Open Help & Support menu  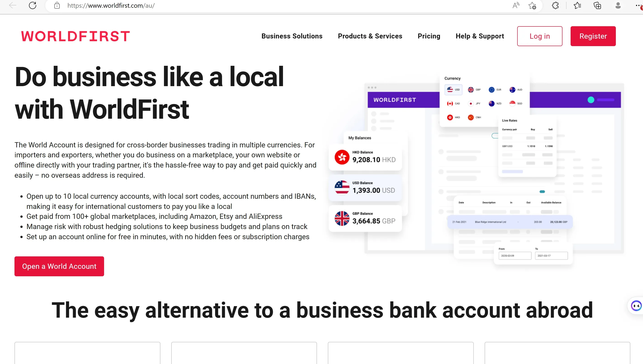pyautogui.click(x=480, y=36)
